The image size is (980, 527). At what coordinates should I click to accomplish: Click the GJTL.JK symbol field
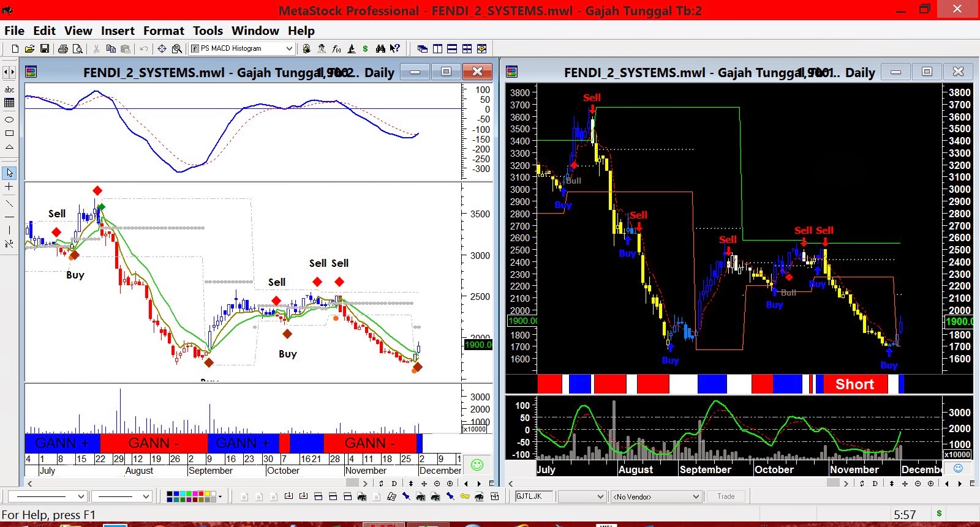pyautogui.click(x=533, y=496)
